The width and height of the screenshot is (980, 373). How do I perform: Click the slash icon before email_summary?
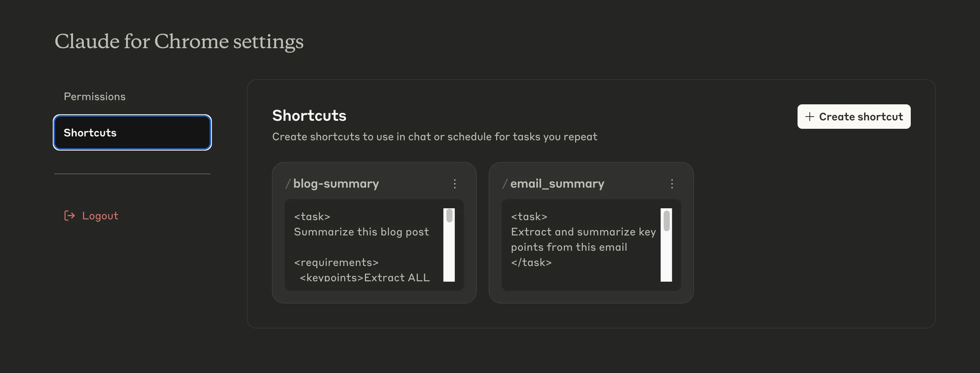505,184
